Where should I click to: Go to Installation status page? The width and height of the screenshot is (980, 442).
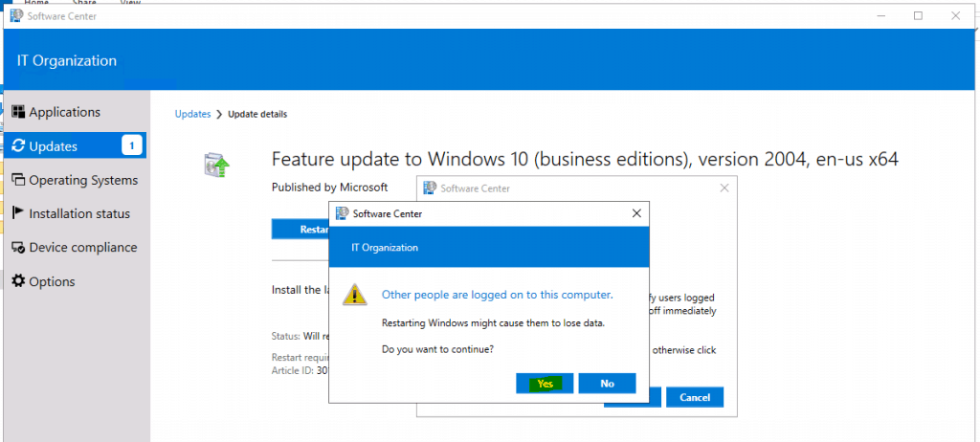pos(75,213)
